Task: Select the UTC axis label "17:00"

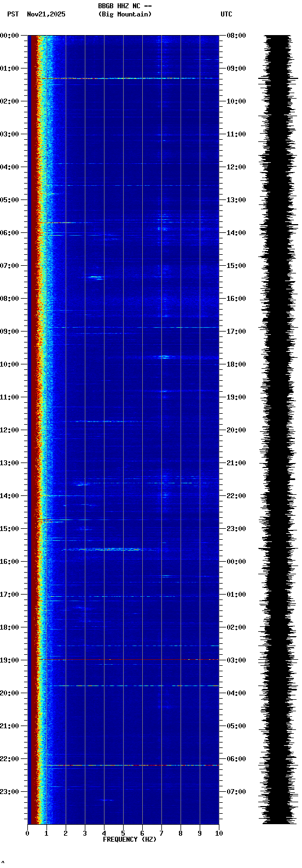Action: click(236, 332)
